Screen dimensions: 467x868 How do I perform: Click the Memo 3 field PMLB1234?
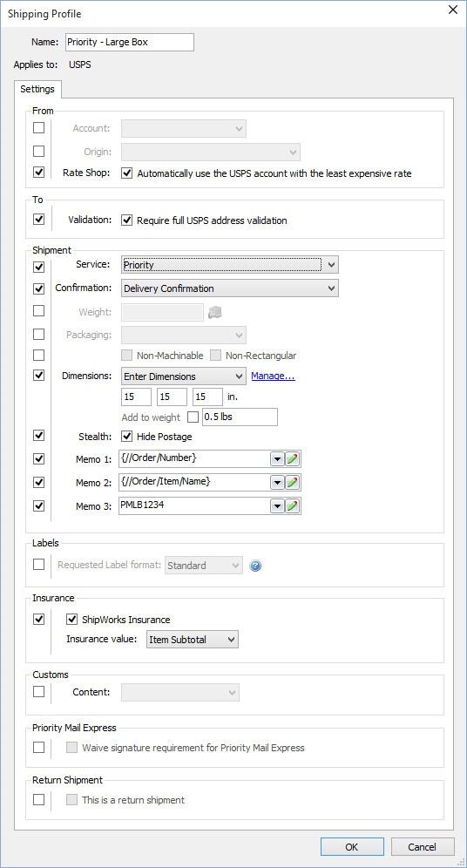pos(194,506)
